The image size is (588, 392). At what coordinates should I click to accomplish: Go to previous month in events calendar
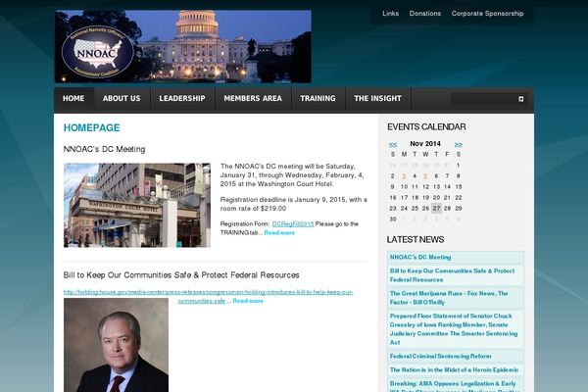(x=393, y=144)
